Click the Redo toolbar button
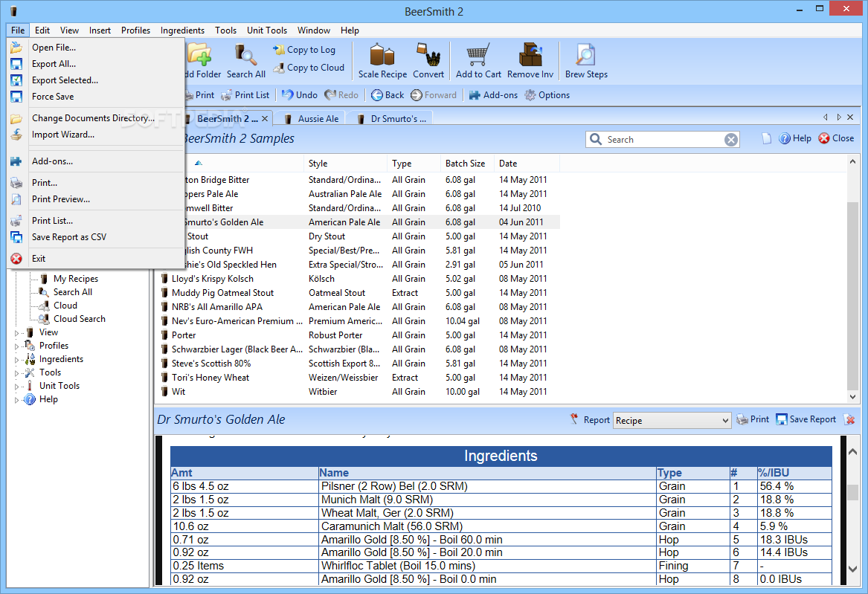 coord(341,95)
